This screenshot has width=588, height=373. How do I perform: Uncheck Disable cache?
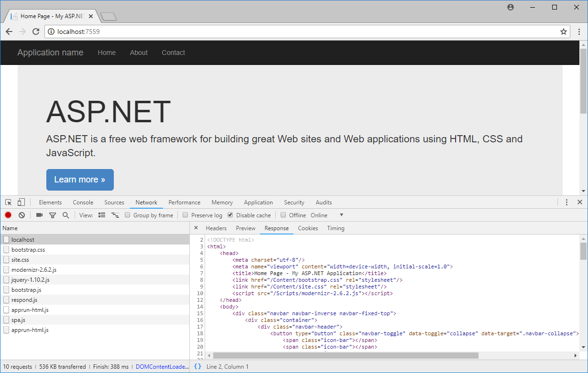coord(230,215)
